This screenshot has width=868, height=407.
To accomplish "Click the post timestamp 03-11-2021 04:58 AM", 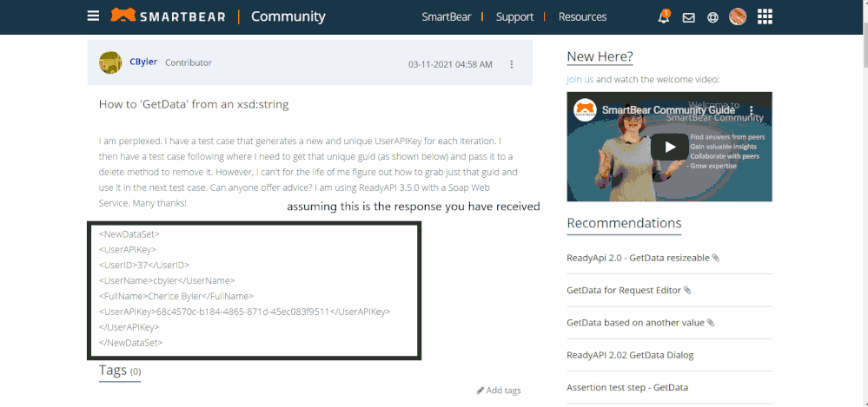I will click(450, 65).
